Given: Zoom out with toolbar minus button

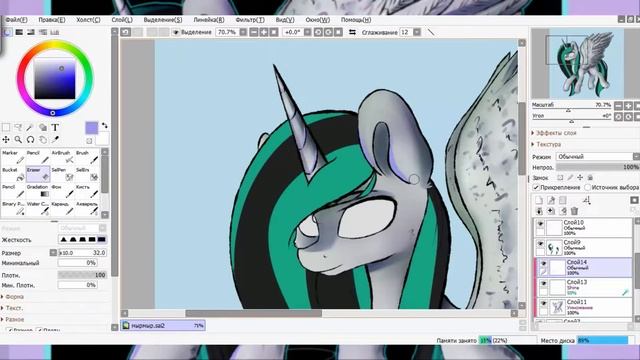Looking at the screenshot, I should tap(253, 32).
